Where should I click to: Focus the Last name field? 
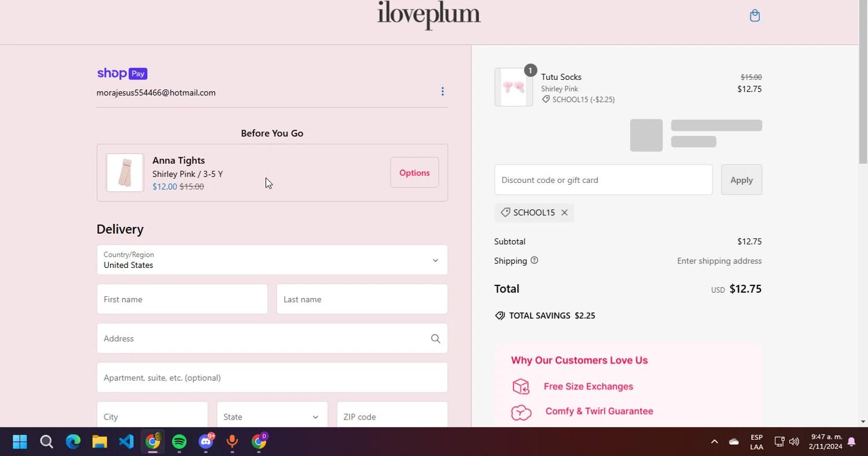tap(362, 299)
